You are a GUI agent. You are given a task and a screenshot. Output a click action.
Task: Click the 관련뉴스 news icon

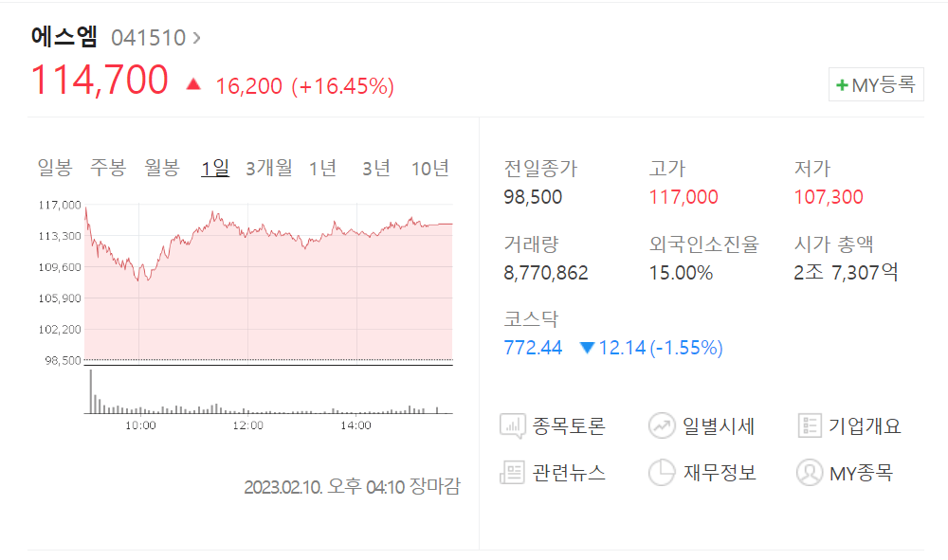click(x=513, y=472)
